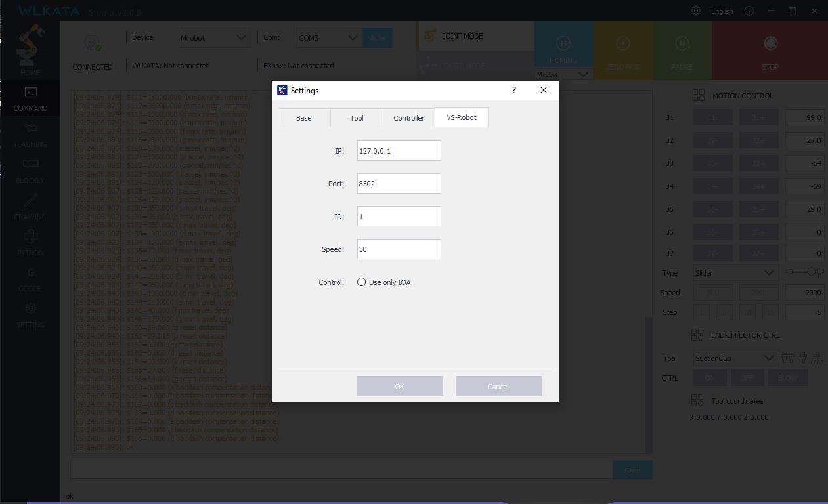Click the J1 value field showing 99.0
This screenshot has width=828, height=504.
(805, 117)
